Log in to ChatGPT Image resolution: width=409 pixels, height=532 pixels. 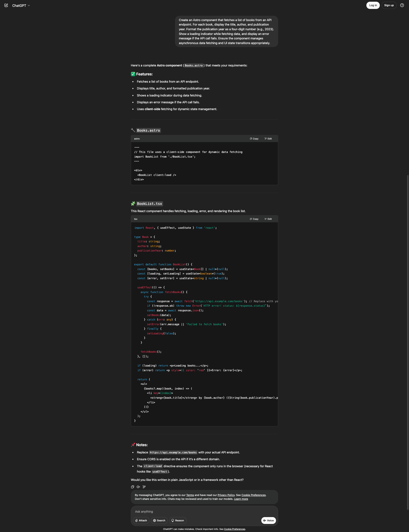[x=373, y=5]
